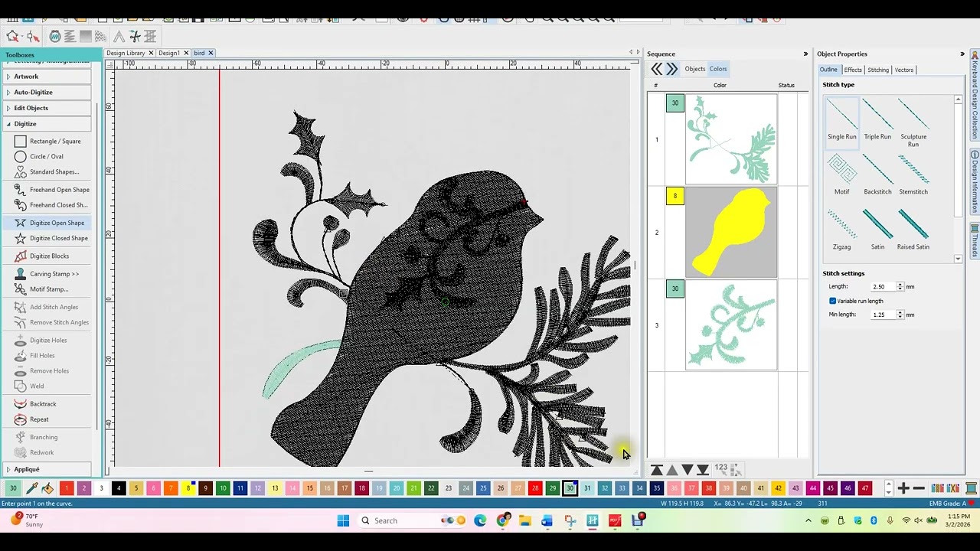Open the weather widget showing 70°F

tap(27, 520)
